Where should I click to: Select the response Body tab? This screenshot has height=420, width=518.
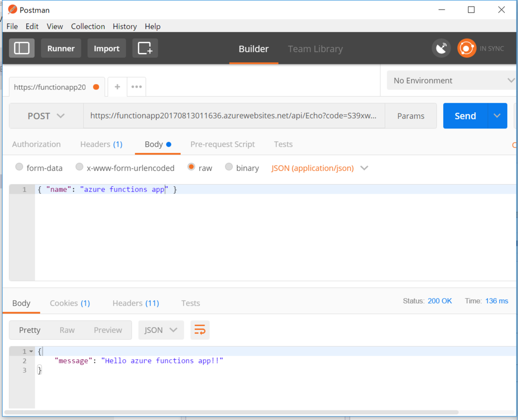tap(21, 303)
